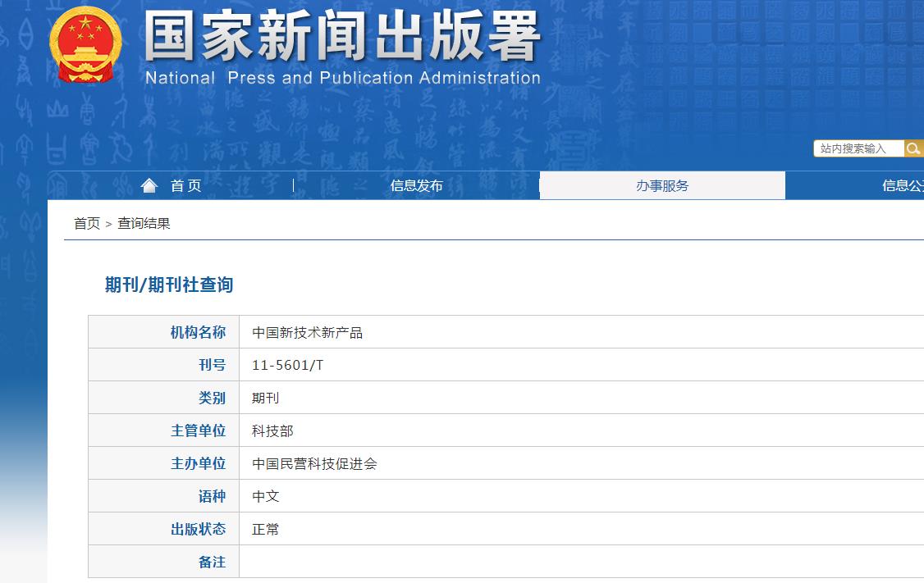Click the national emblem logo

pos(85,45)
